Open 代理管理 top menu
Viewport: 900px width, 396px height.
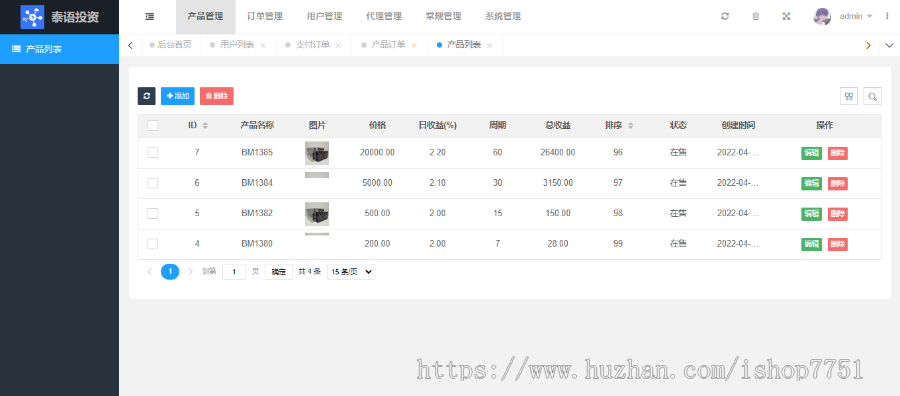[x=383, y=17]
